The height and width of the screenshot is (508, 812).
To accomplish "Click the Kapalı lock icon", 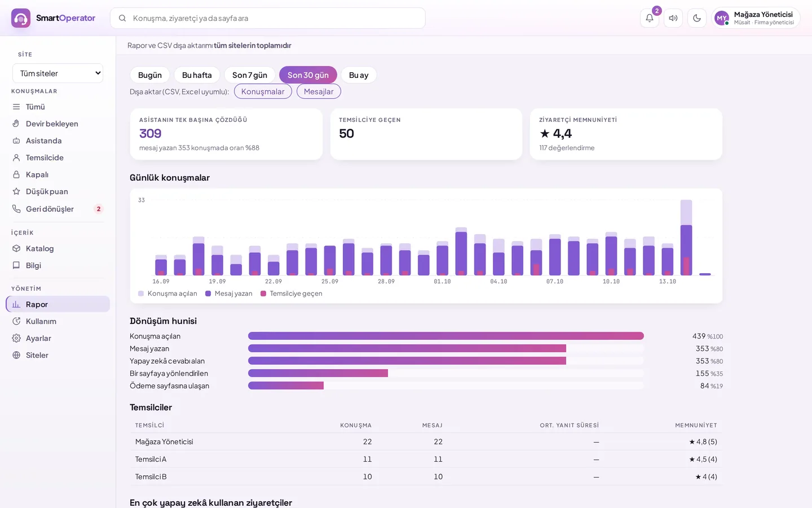I will click(16, 174).
